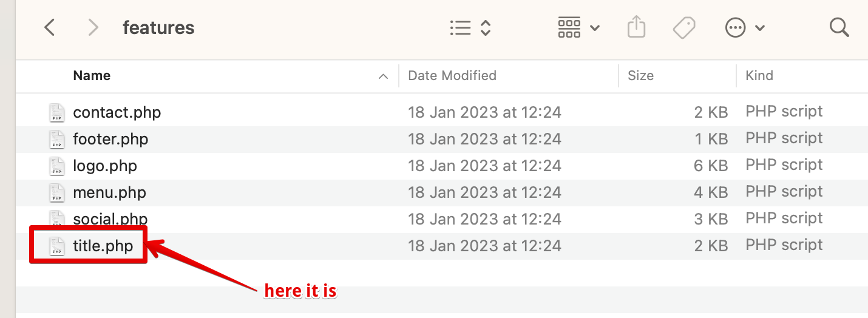Image resolution: width=868 pixels, height=318 pixels.
Task: Select the footer.php file
Action: point(110,139)
